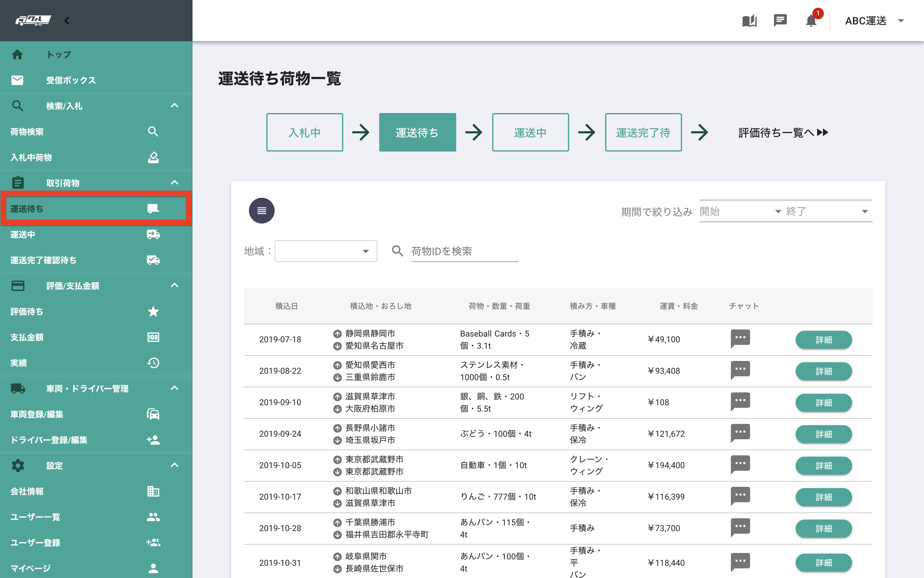The image size is (924, 578).
Task: Open 詳細 for the Baseball Cards shipment
Action: coord(824,339)
